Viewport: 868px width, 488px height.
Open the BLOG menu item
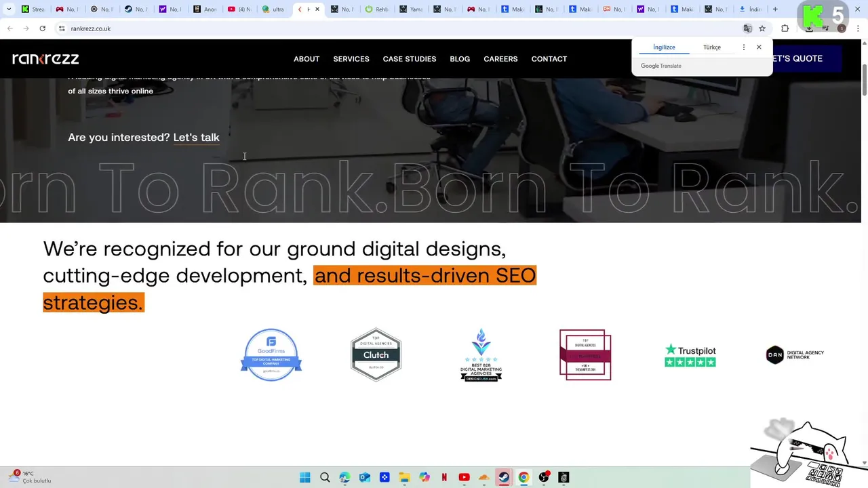point(460,59)
